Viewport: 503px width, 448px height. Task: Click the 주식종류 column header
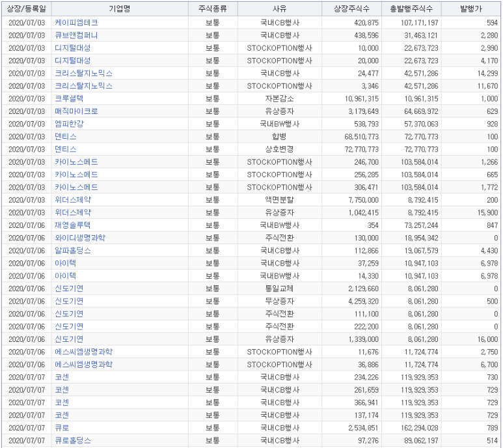(213, 8)
